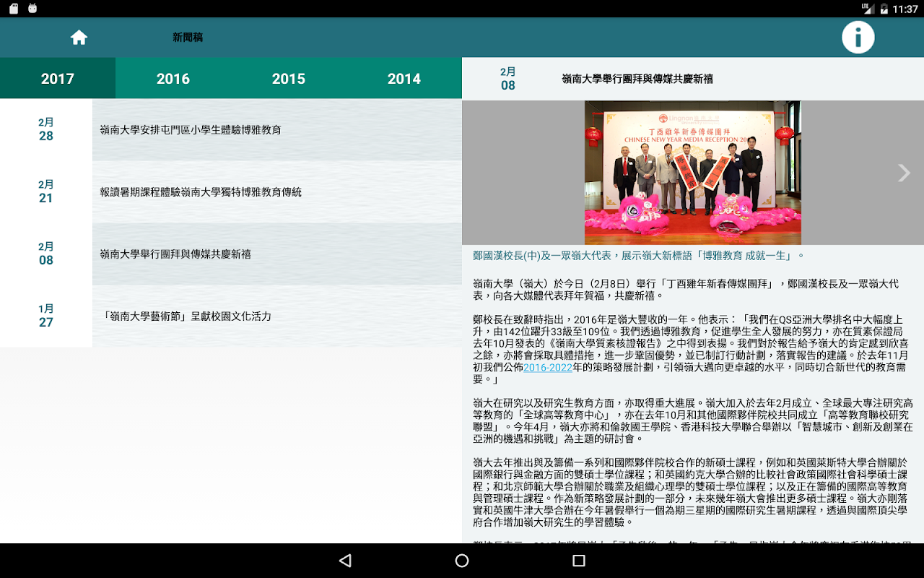Show next photo with the right chevron
Image resolution: width=924 pixels, height=578 pixels.
904,173
